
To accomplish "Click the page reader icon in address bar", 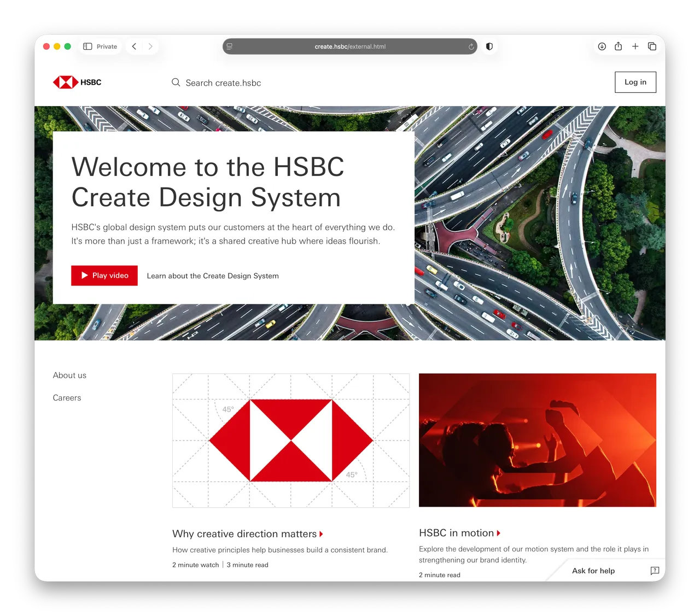I will point(230,46).
